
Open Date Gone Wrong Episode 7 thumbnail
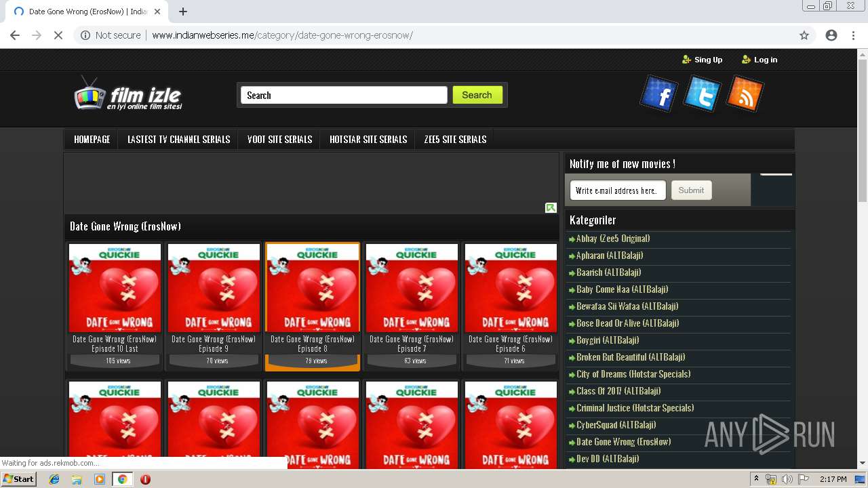(412, 287)
